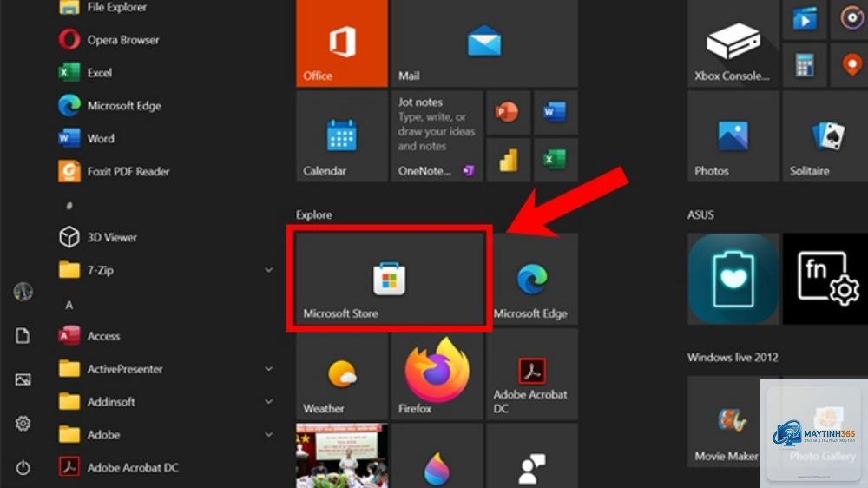868x488 pixels.
Task: Open the Movie Maker tile
Action: point(725,421)
